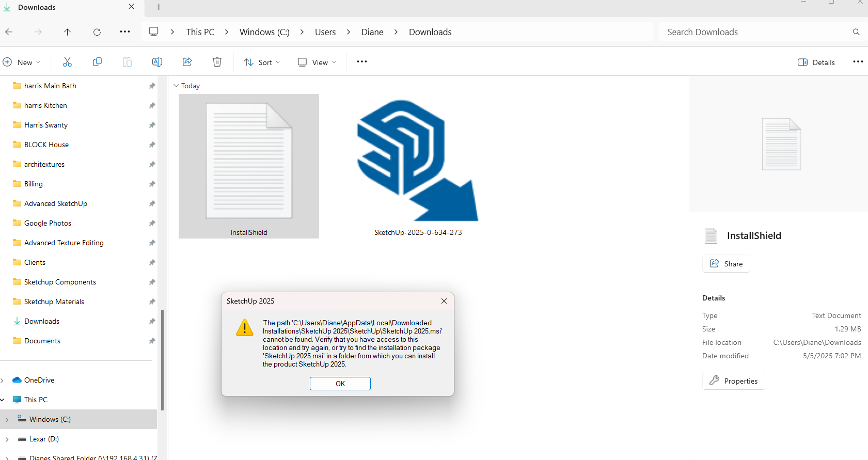Select the SketchUp-2025-0-634-273 installer
The image size is (868, 460).
click(x=418, y=166)
